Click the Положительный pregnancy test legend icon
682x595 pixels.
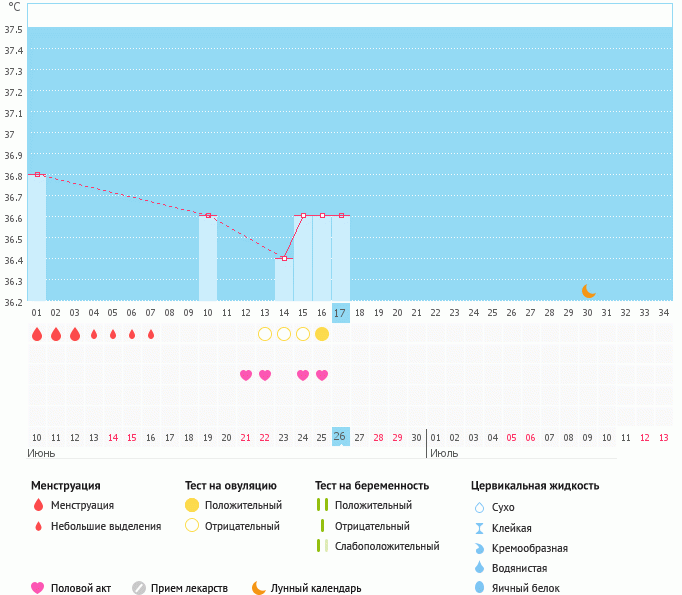pyautogui.click(x=322, y=506)
